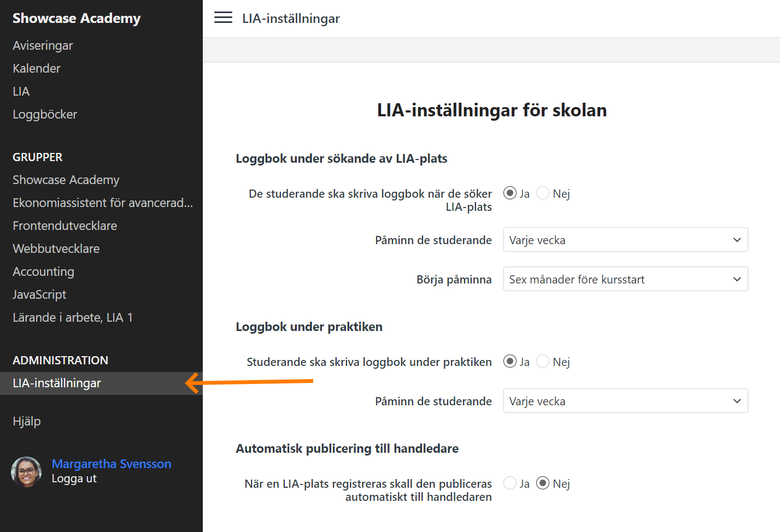The width and height of the screenshot is (780, 532).
Task: Click the Showcase Academy title header
Action: coord(77,19)
